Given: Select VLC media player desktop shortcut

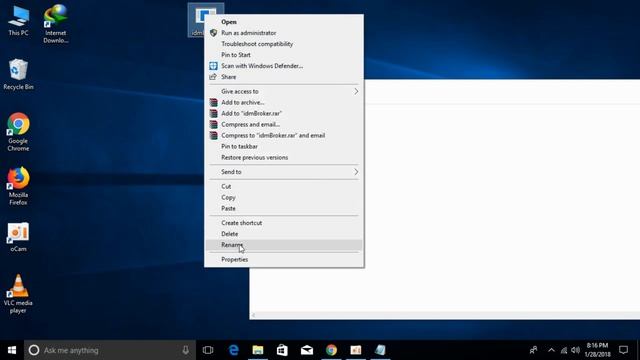Looking at the screenshot, I should coord(18,294).
